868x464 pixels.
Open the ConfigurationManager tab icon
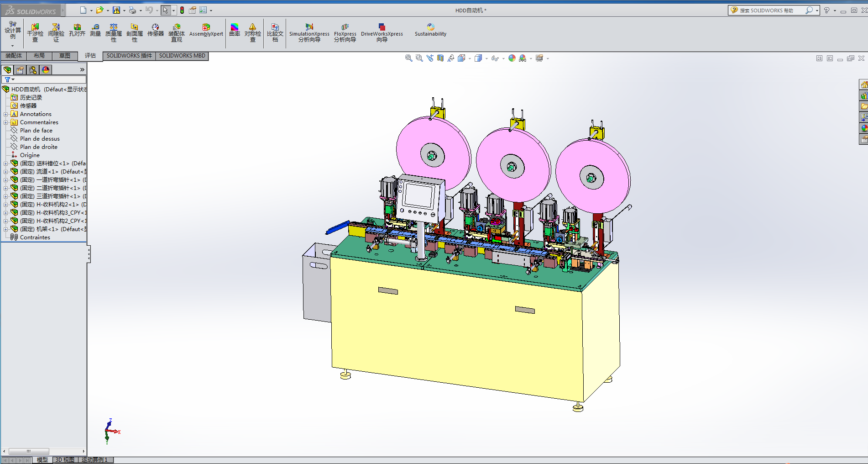pyautogui.click(x=33, y=70)
